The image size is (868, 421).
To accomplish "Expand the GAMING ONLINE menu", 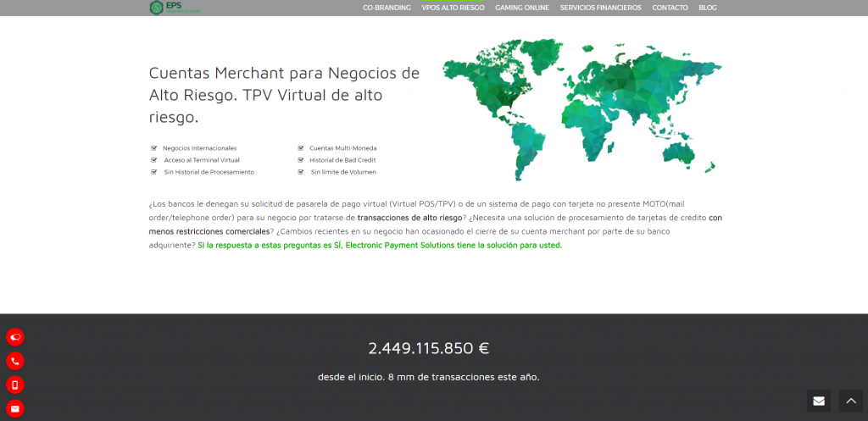I will point(522,8).
